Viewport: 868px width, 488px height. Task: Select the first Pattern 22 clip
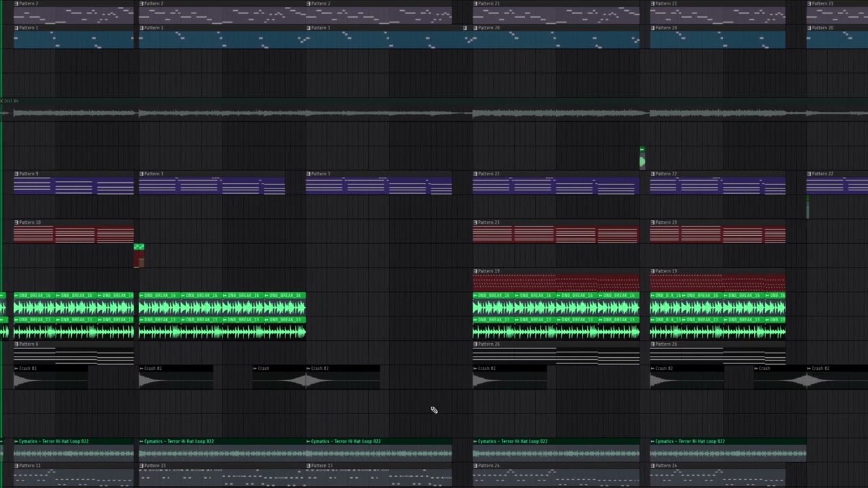[x=555, y=183]
